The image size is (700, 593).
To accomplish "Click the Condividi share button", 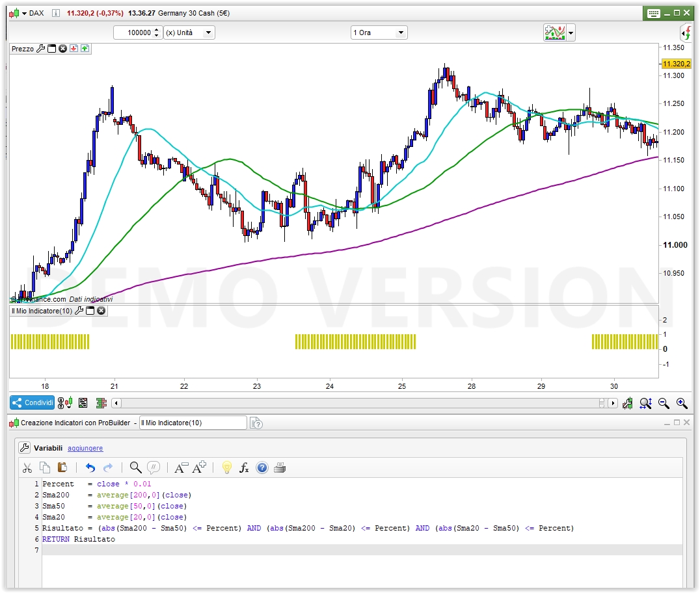I will pyautogui.click(x=32, y=403).
